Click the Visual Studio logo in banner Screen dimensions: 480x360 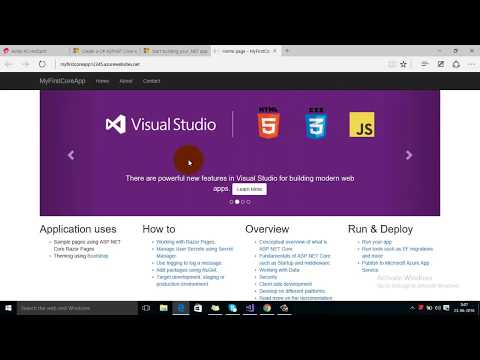(161, 124)
